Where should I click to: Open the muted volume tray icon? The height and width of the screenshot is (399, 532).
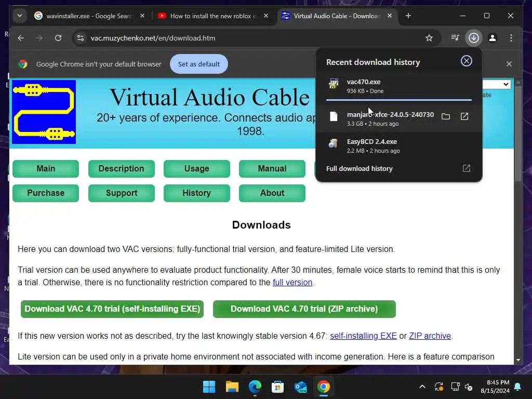(469, 387)
